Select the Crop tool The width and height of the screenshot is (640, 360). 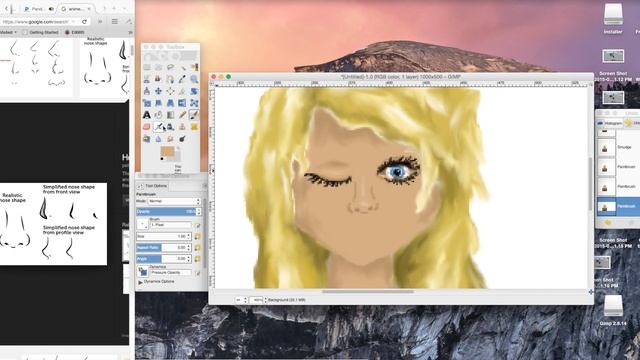(182, 91)
